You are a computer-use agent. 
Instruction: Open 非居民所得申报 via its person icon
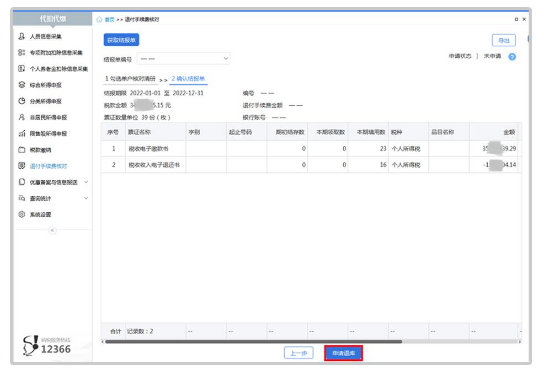tap(22, 117)
